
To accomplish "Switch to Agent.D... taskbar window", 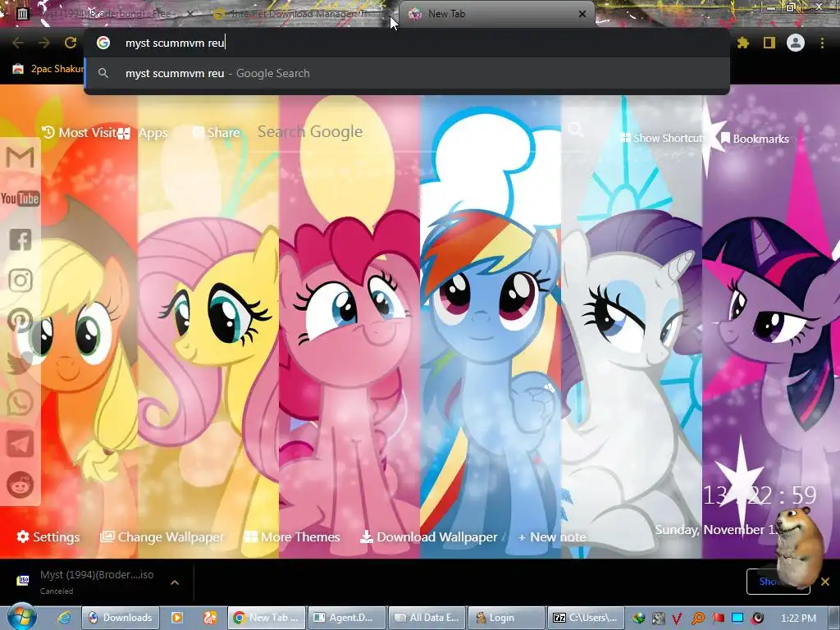I will click(x=348, y=618).
